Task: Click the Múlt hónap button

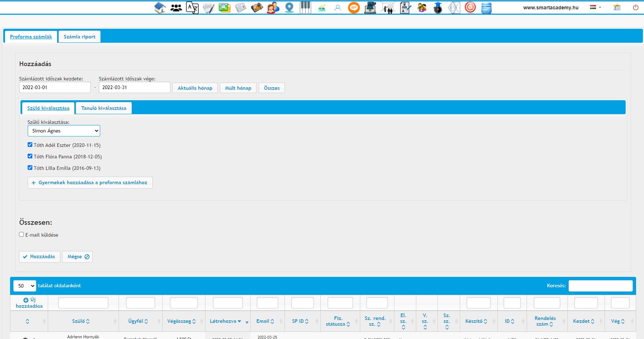Action: click(238, 88)
